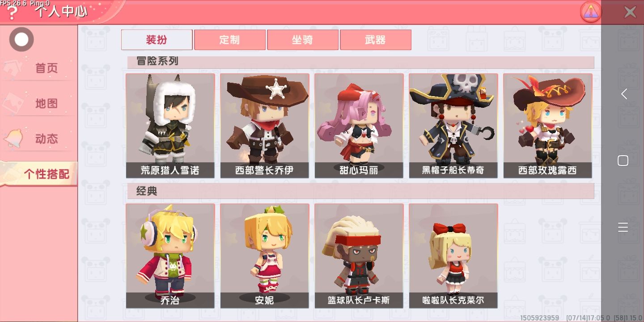Tap the Android home square button
This screenshot has width=644, height=322.
click(x=623, y=161)
